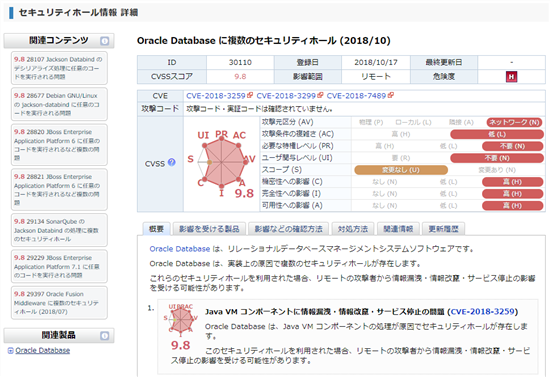Click the 攻撃元区分 (AV) label

[x=287, y=122]
